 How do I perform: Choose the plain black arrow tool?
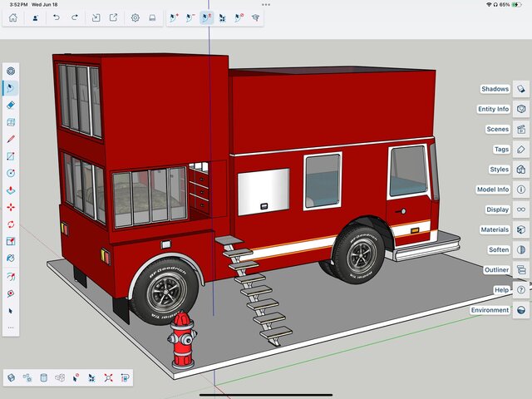(11, 311)
